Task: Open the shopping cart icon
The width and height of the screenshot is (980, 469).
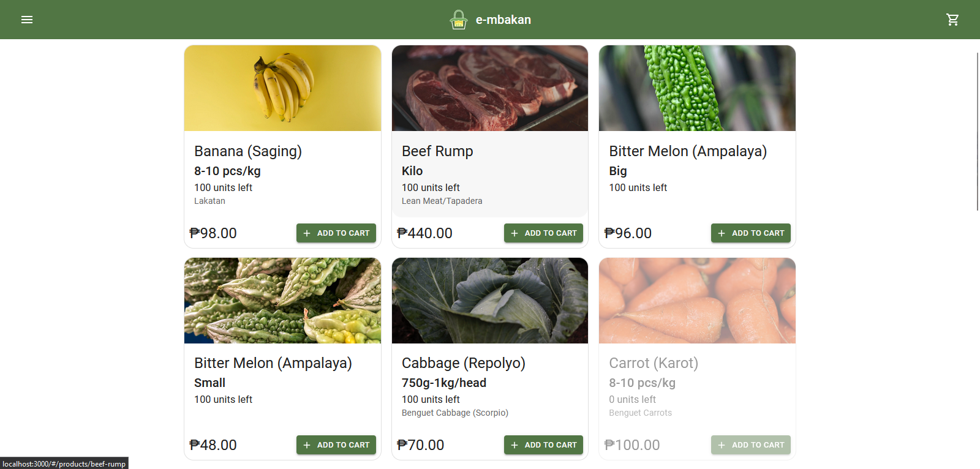Action: [x=952, y=20]
